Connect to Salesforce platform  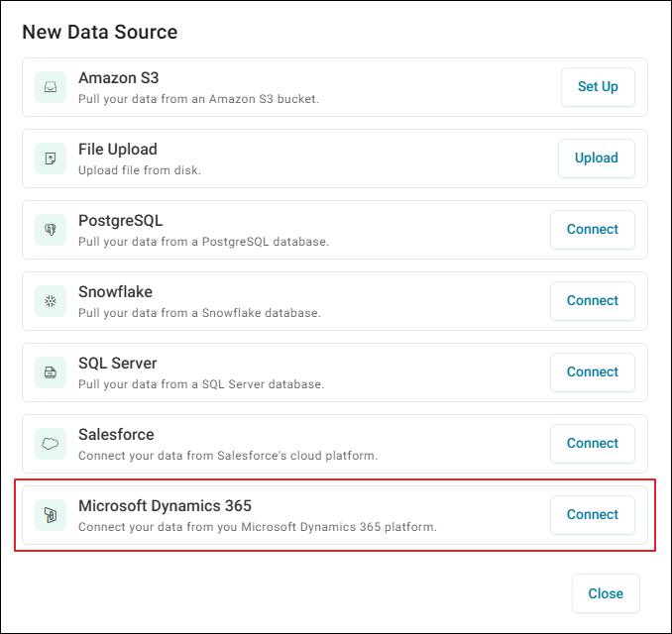pyautogui.click(x=593, y=444)
